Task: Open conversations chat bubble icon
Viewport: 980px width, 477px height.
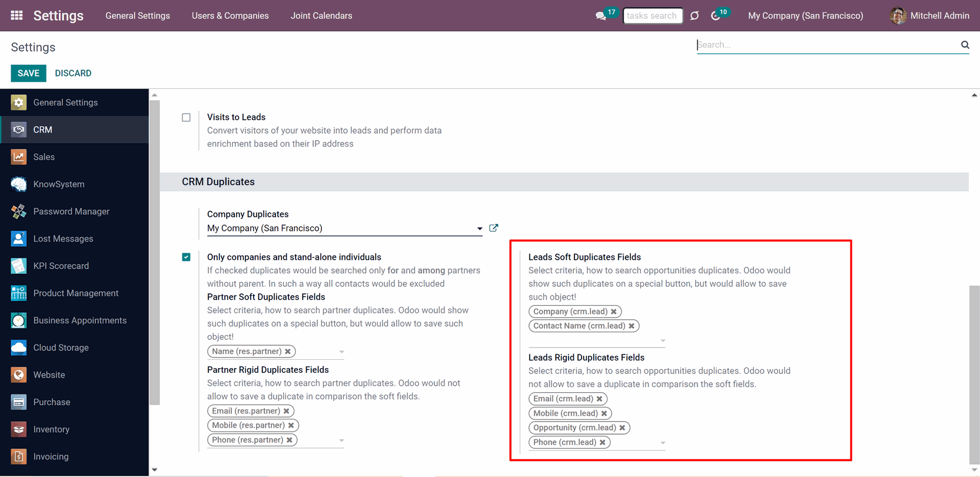Action: pos(601,16)
